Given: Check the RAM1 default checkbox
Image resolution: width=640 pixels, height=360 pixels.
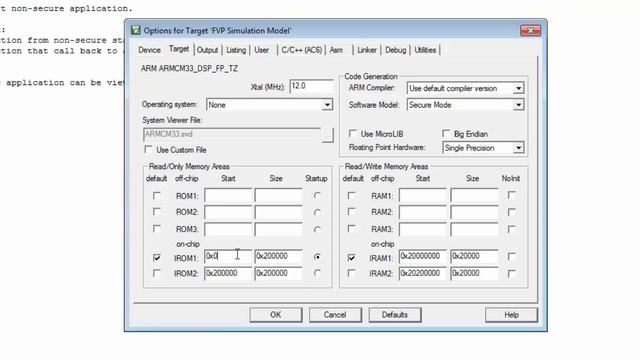Looking at the screenshot, I should (x=351, y=196).
